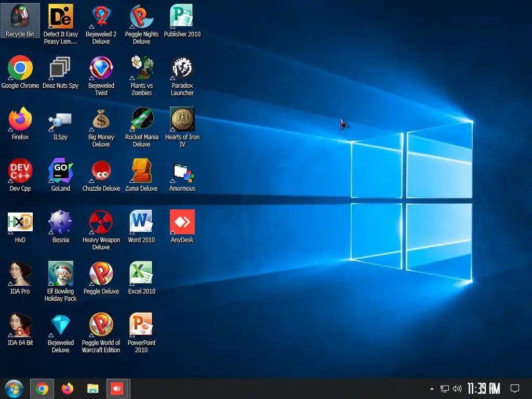Select Elf Bowling Holiday Pack icon
Viewport: 532px width, 399px height.
pos(60,281)
